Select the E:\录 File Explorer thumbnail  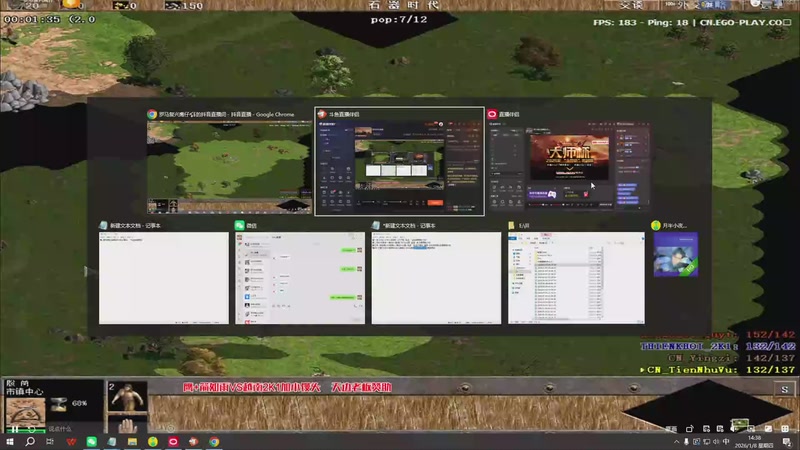tap(576, 278)
